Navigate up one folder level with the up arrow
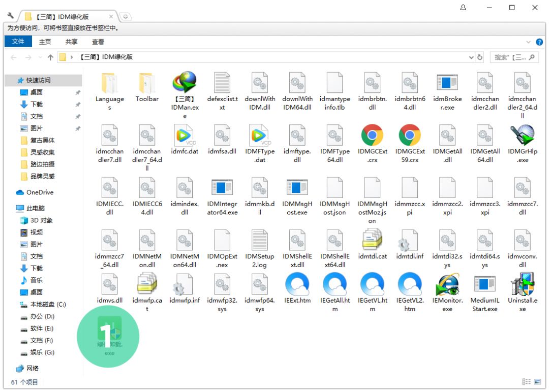549x392 pixels. [50, 57]
